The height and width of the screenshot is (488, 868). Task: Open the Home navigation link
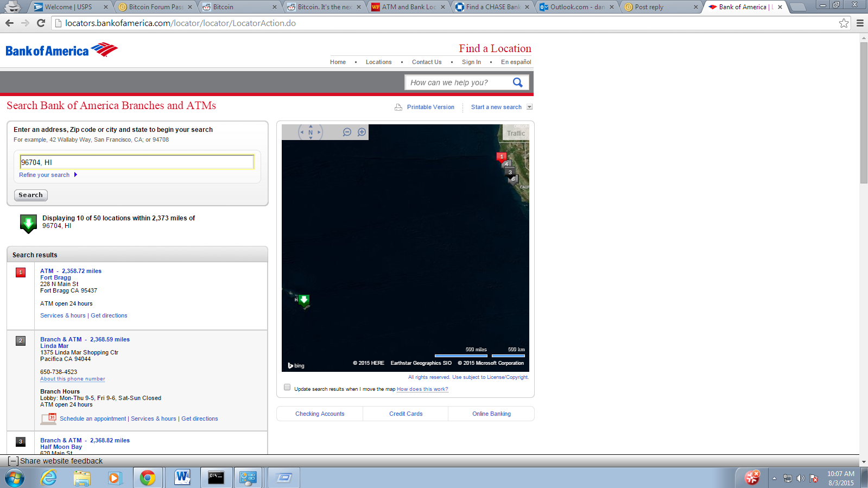coord(338,62)
